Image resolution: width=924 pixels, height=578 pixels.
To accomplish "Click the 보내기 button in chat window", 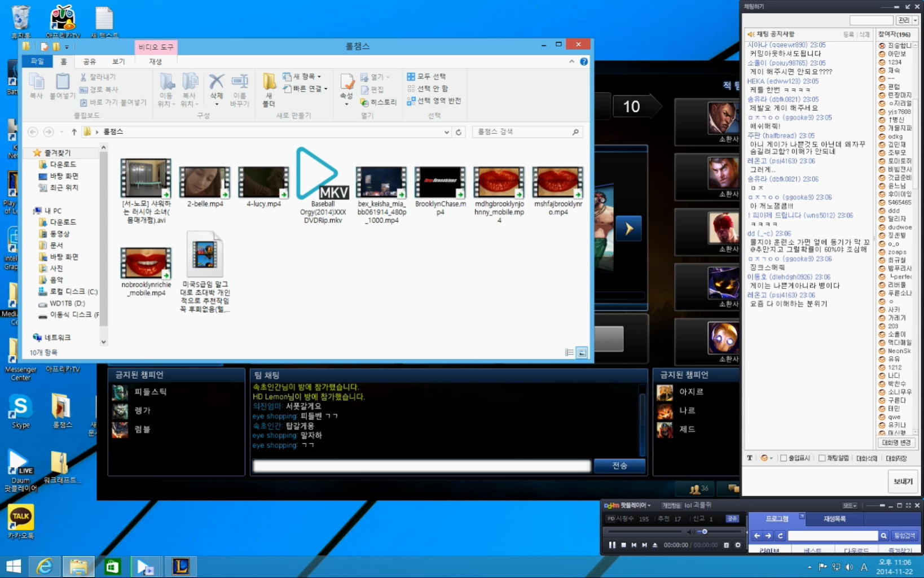I will click(903, 481).
